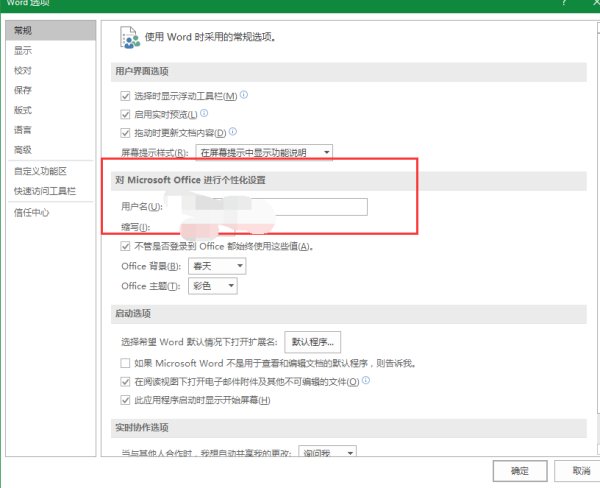Open the 校对 settings page
Screen dimensions: 600x488
(51, 70)
